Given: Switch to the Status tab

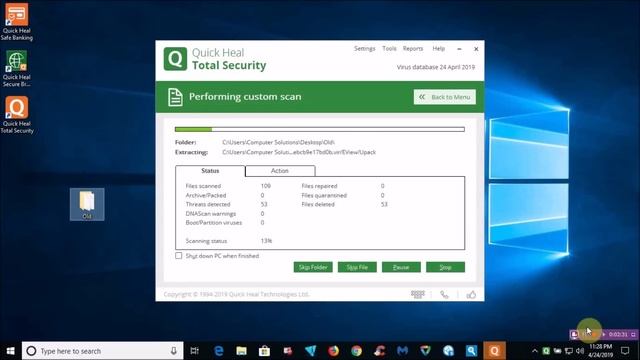Looking at the screenshot, I should coord(210,171).
